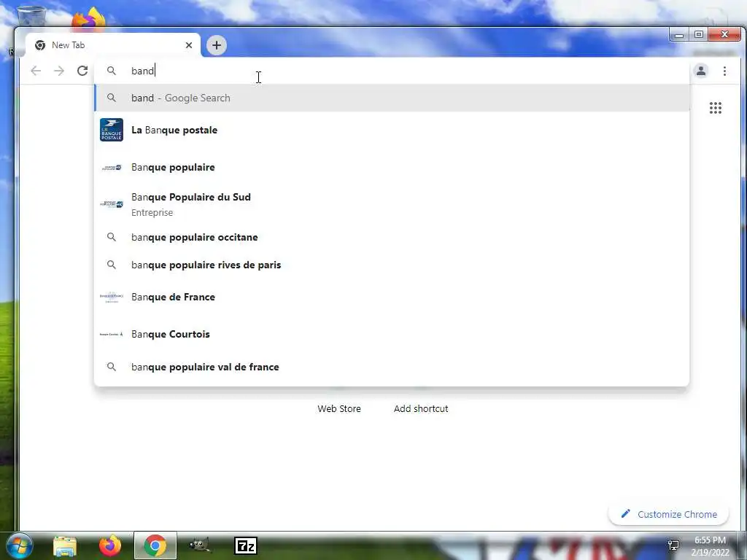Reload the page with refresh icon
The height and width of the screenshot is (560, 747).
coord(82,71)
